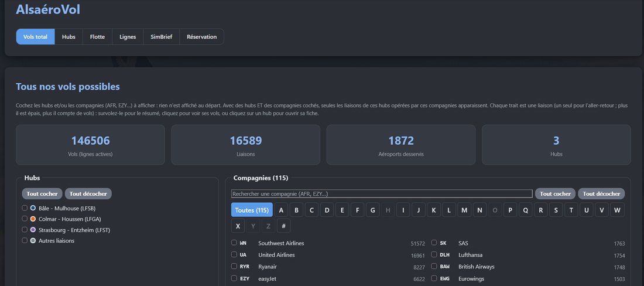
Task: Open the SimBrief tab
Action: click(162, 36)
